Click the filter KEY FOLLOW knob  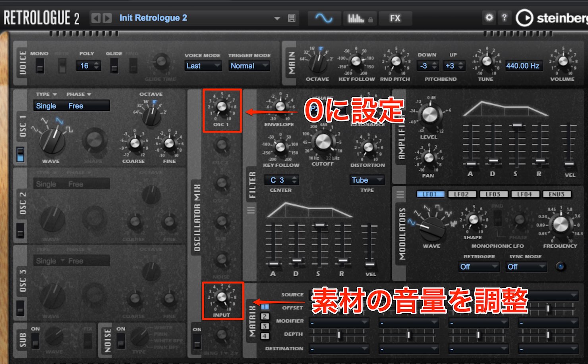pos(280,147)
